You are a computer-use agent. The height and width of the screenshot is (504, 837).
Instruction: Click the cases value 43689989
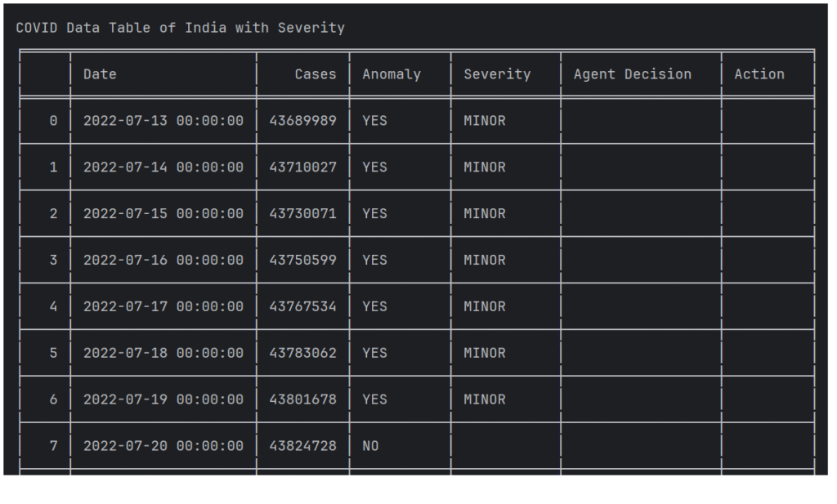point(302,121)
